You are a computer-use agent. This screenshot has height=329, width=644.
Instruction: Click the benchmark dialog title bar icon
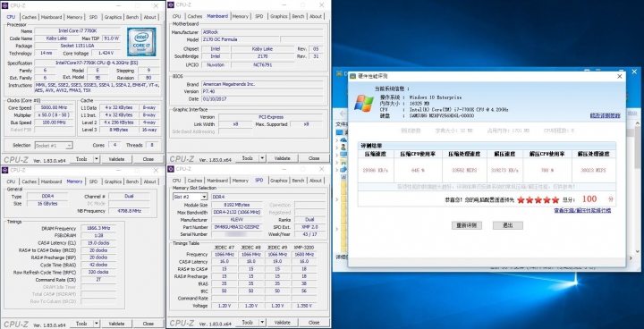352,76
